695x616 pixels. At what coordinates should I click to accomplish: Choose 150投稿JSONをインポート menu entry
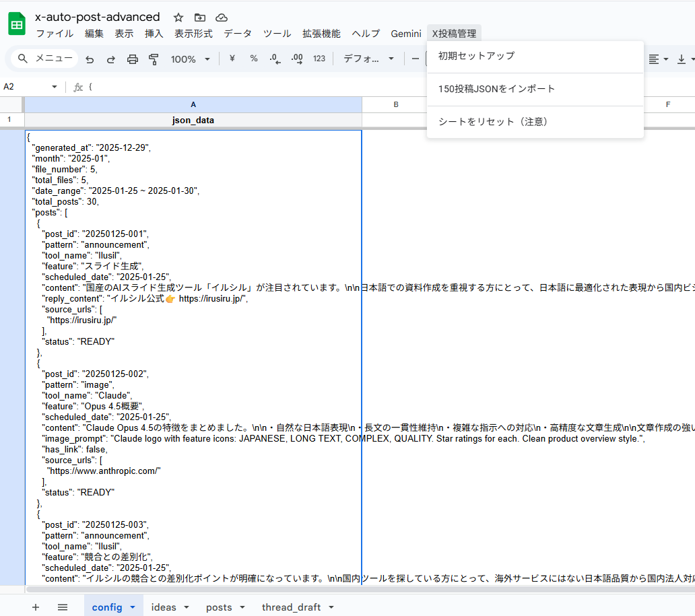click(496, 89)
